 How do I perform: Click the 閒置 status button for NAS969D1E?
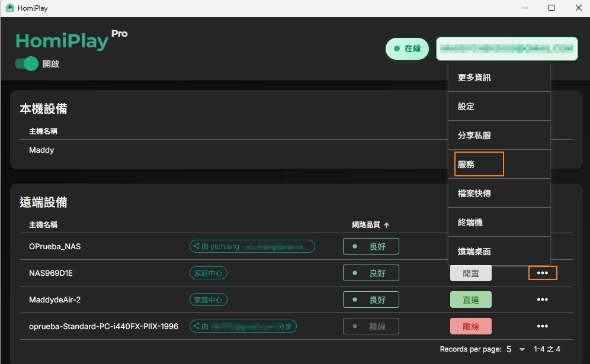471,273
